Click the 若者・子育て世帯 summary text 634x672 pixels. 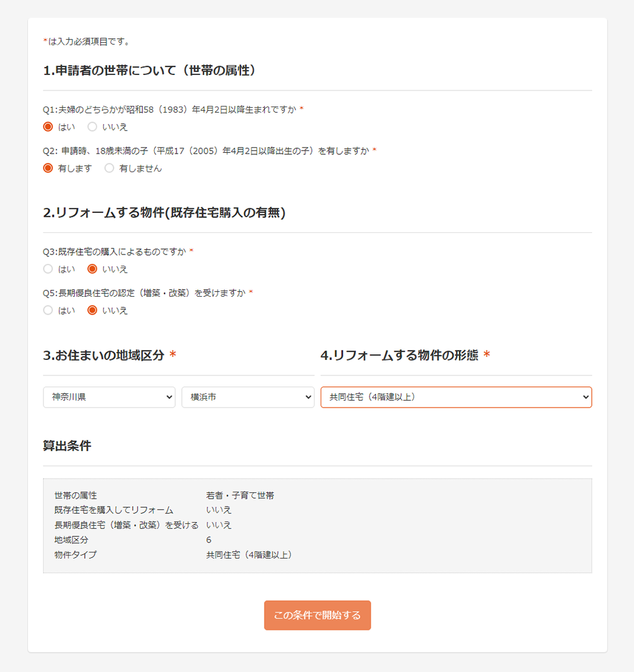(240, 495)
